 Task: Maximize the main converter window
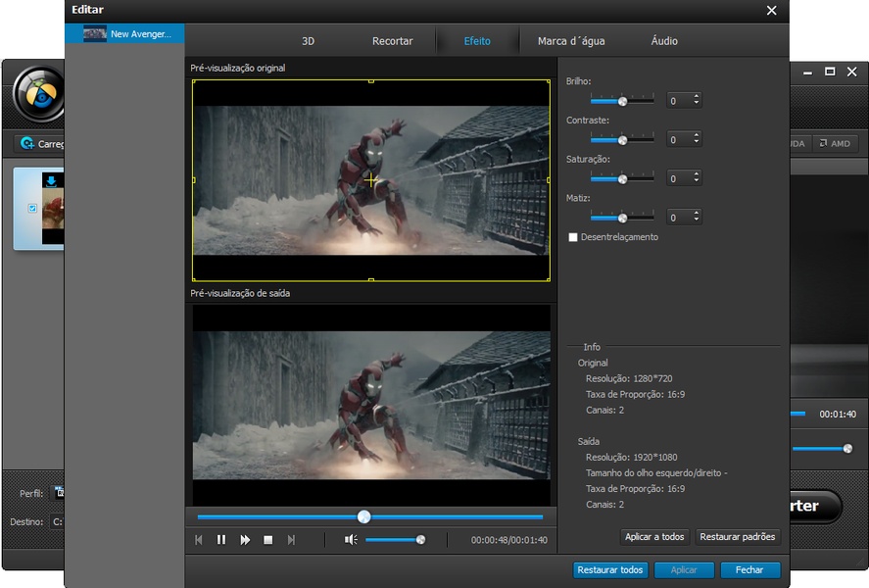click(830, 72)
